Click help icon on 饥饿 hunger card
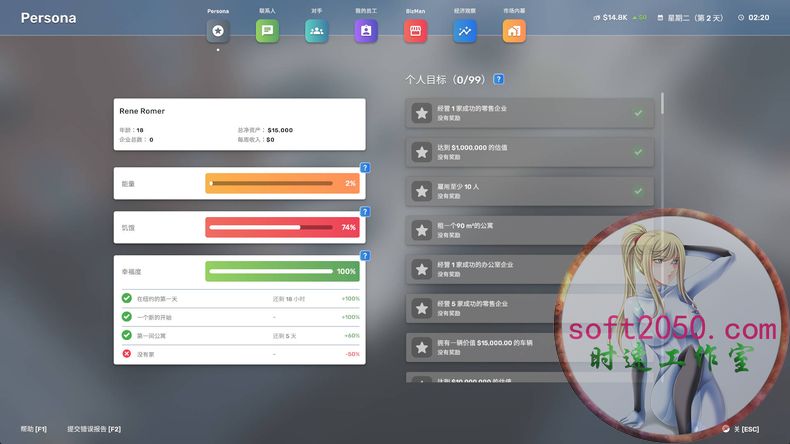This screenshot has height=444, width=790. click(x=365, y=212)
